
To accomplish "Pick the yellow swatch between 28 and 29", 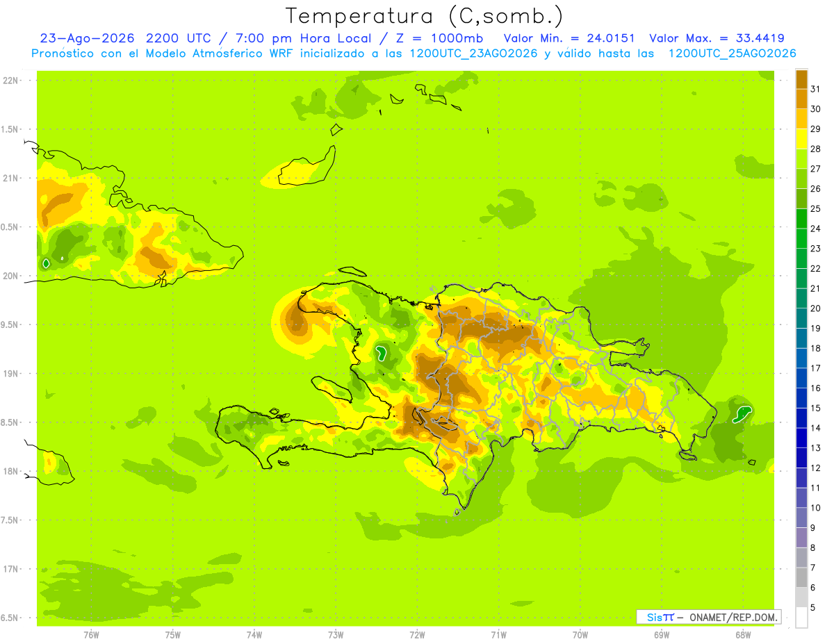I will pos(801,139).
